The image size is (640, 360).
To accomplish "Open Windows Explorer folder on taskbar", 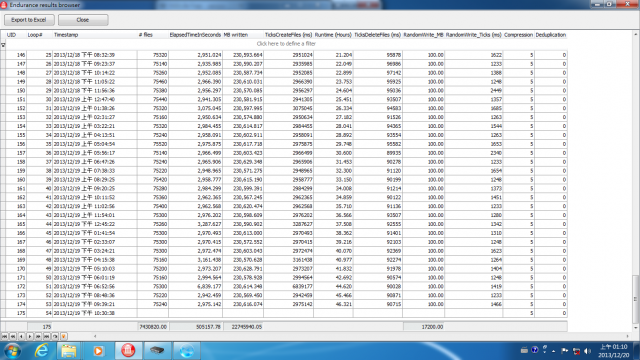I will tap(69, 351).
